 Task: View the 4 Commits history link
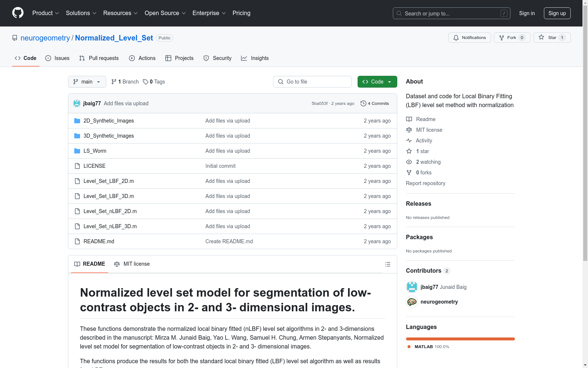[x=375, y=103]
